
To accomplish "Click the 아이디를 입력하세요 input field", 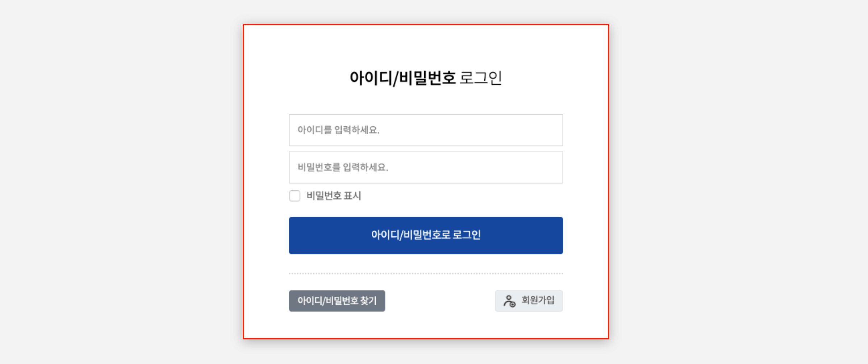I will click(x=426, y=130).
